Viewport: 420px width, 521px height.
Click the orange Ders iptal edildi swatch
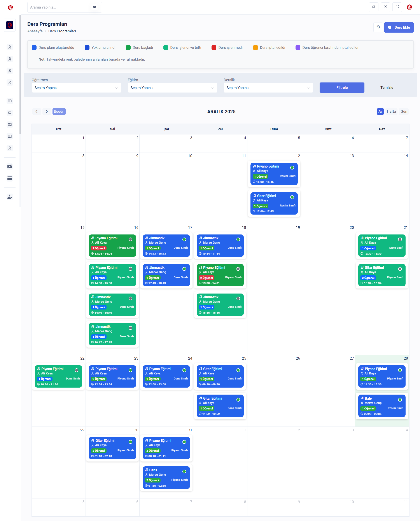tap(255, 48)
